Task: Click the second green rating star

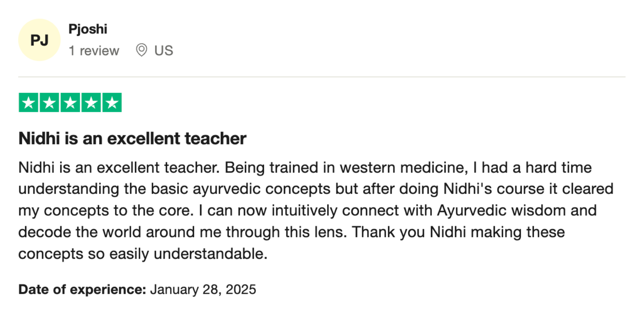Action: tap(49, 102)
